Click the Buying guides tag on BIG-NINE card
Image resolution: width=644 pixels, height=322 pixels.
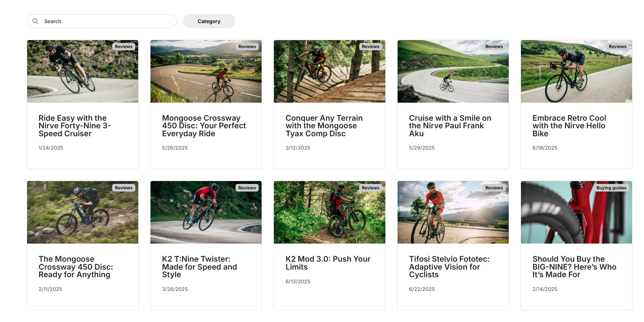tap(611, 188)
